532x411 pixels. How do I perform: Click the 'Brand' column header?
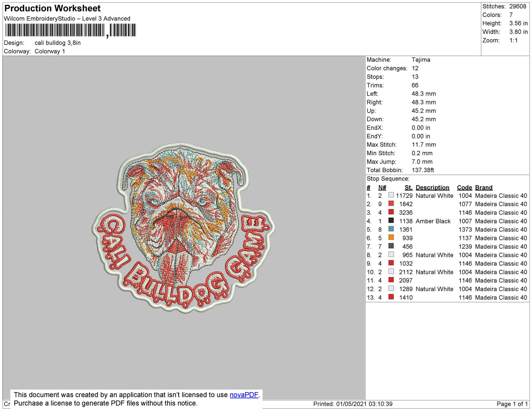[483, 188]
